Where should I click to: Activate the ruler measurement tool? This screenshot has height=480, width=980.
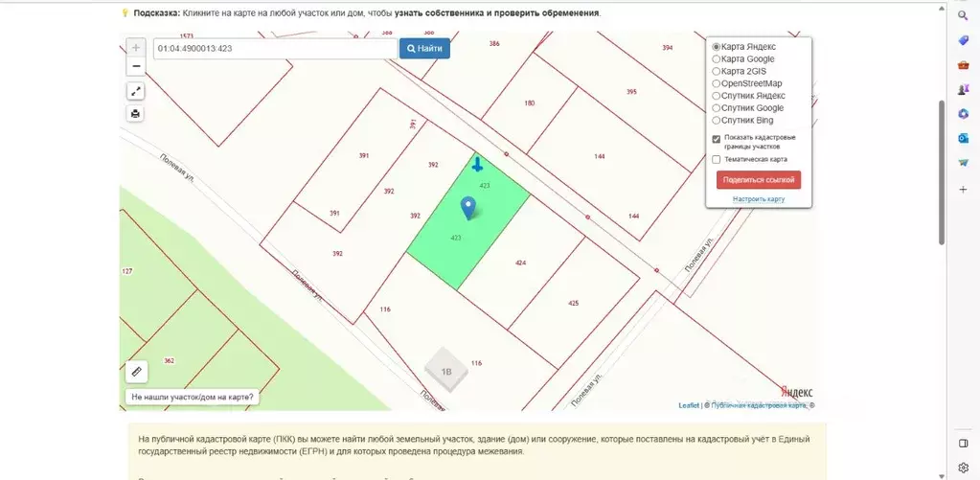[136, 371]
